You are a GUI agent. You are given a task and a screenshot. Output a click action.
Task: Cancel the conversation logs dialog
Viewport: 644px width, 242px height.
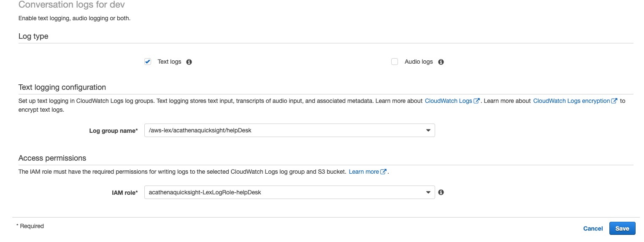(x=593, y=229)
